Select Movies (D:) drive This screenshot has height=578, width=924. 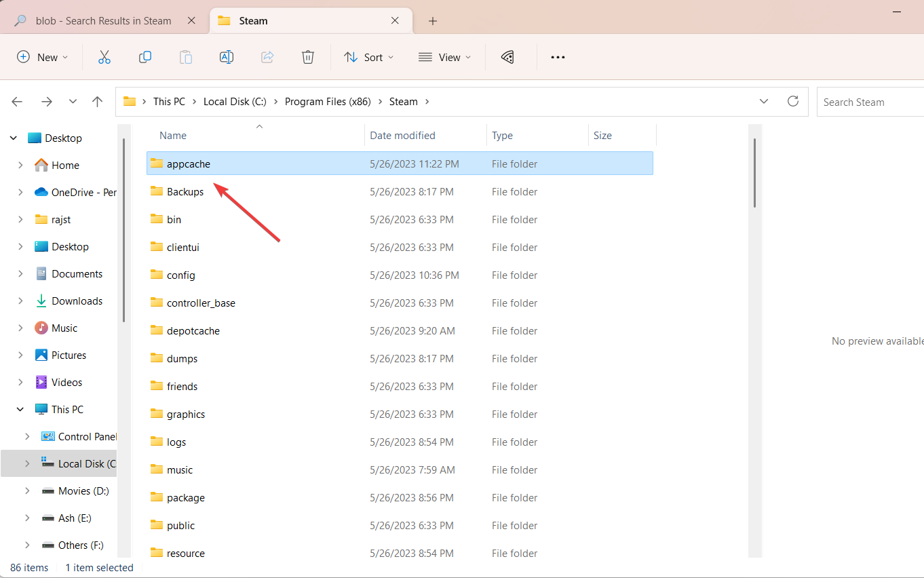point(83,491)
